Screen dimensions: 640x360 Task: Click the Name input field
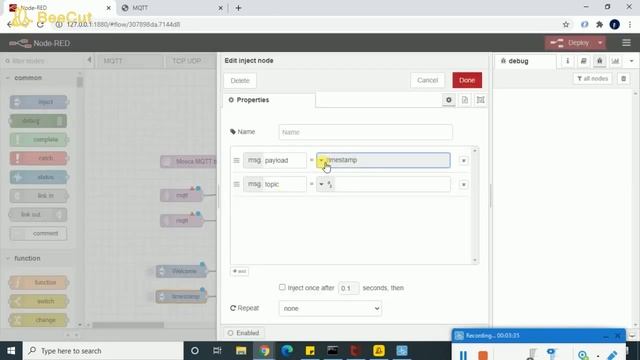click(365, 132)
